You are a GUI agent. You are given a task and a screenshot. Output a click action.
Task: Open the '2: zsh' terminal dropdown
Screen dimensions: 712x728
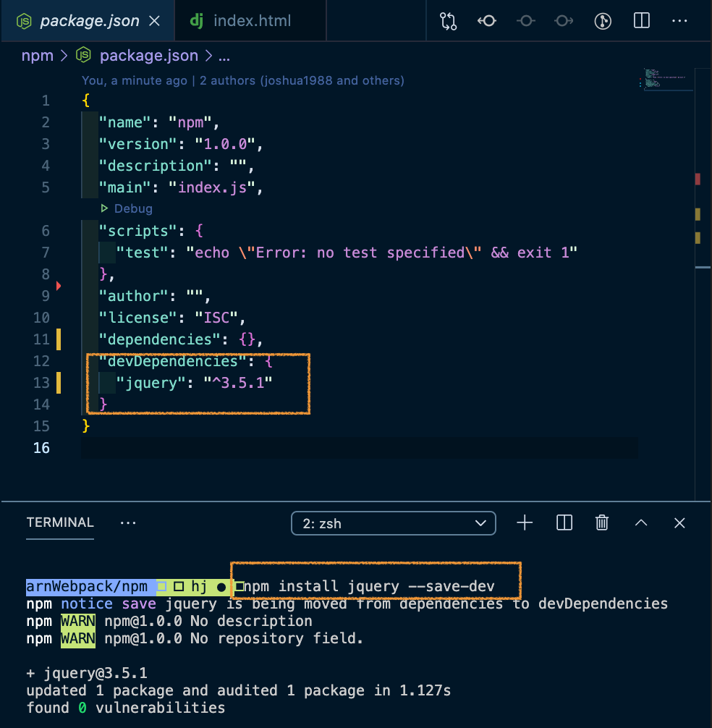(393, 522)
